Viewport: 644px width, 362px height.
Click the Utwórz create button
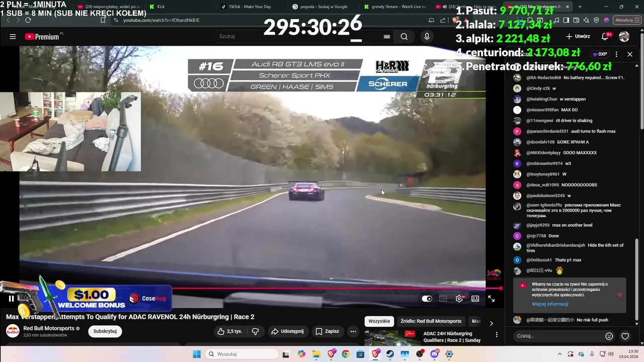[x=578, y=37]
